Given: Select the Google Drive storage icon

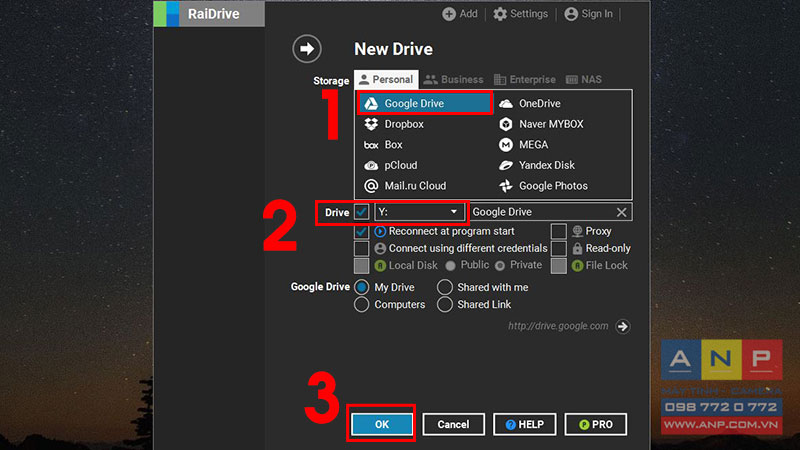Looking at the screenshot, I should pyautogui.click(x=371, y=104).
